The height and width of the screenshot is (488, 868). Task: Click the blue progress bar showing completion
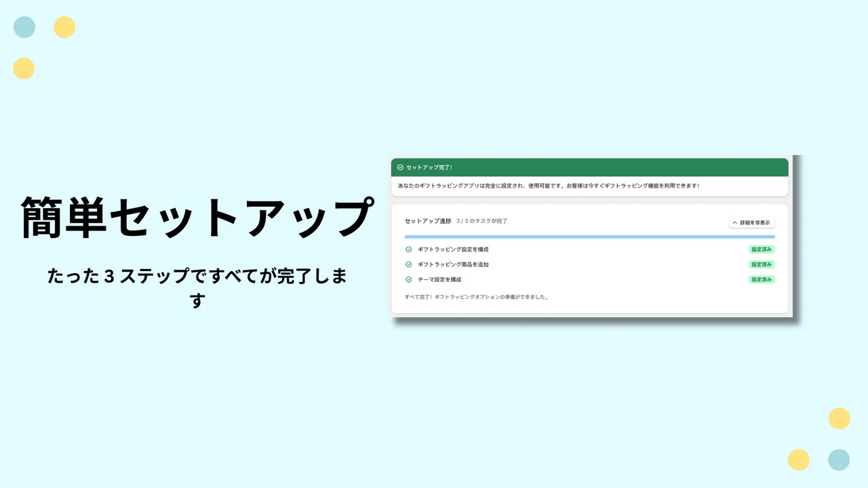pyautogui.click(x=590, y=237)
